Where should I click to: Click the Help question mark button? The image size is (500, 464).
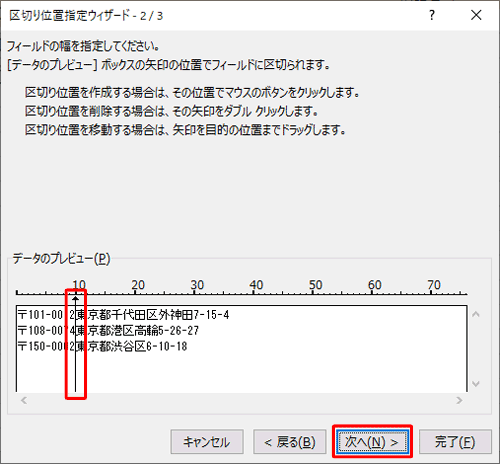pyautogui.click(x=432, y=15)
